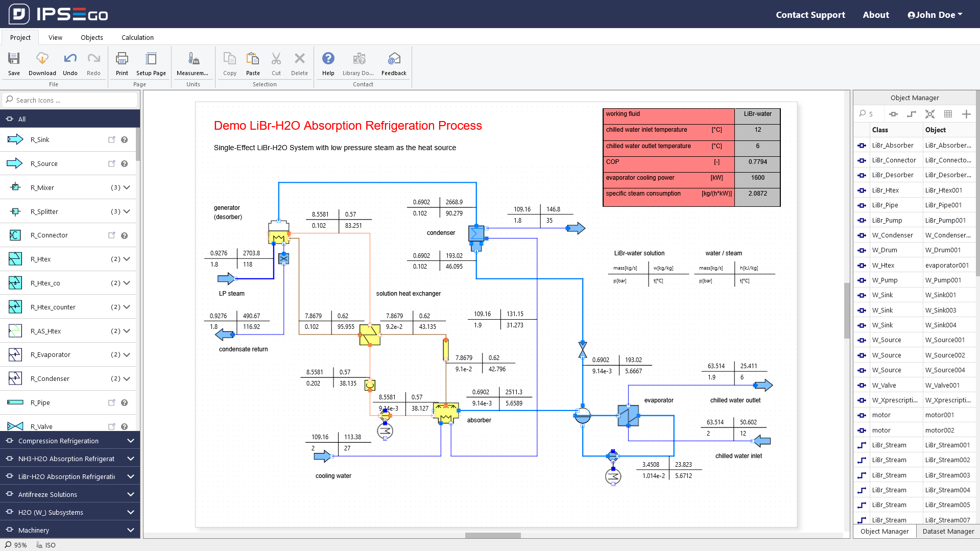Switch to the Dataset Manager tab
980x551 pixels.
click(x=948, y=531)
